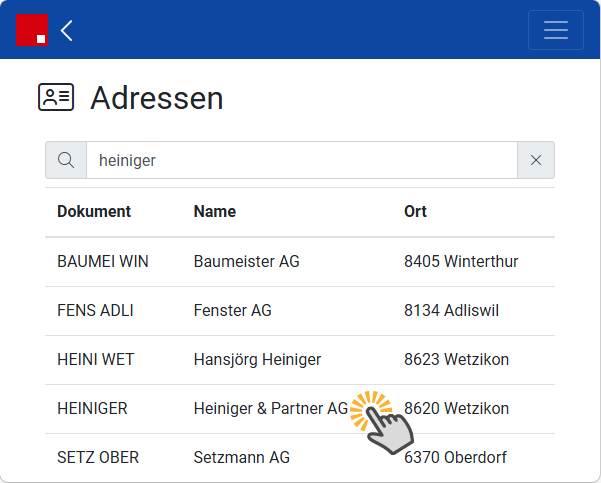
Task: Click the search magnifier icon
Action: (x=66, y=160)
